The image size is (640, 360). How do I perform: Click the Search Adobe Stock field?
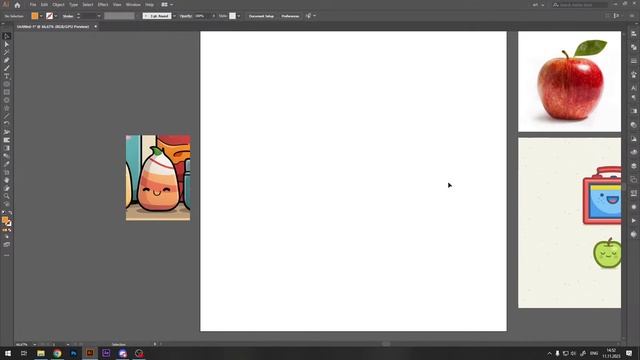pos(580,5)
